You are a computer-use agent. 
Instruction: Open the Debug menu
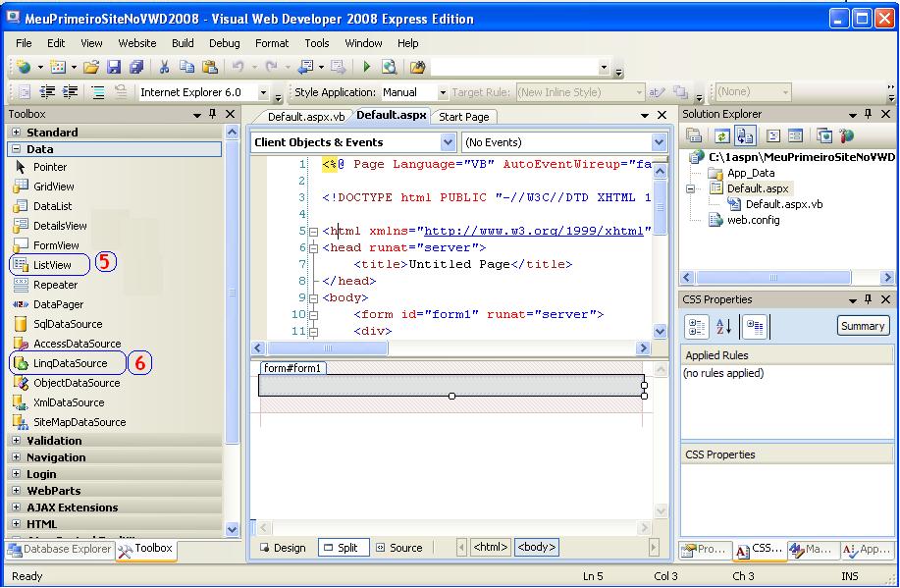[224, 43]
